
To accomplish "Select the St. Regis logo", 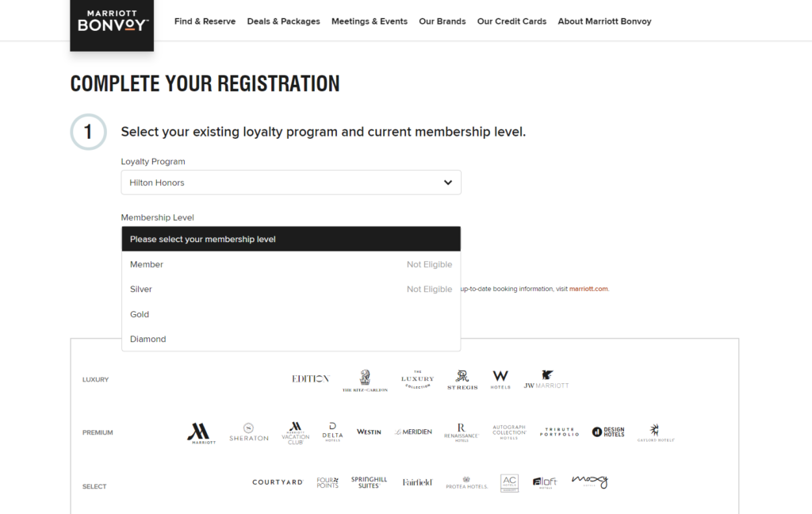I will pos(462,380).
